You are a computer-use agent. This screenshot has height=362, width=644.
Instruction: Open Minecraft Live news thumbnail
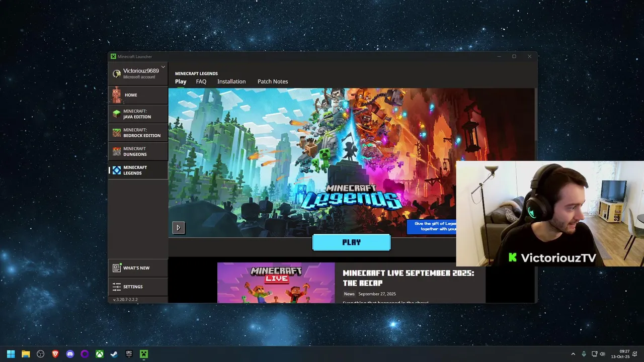coord(276,283)
